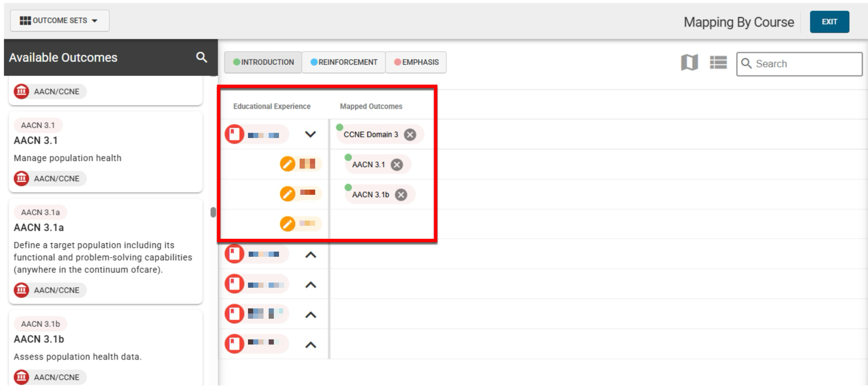Click the AACN 3.1a outcome card
The image size is (868, 391).
pos(105,251)
